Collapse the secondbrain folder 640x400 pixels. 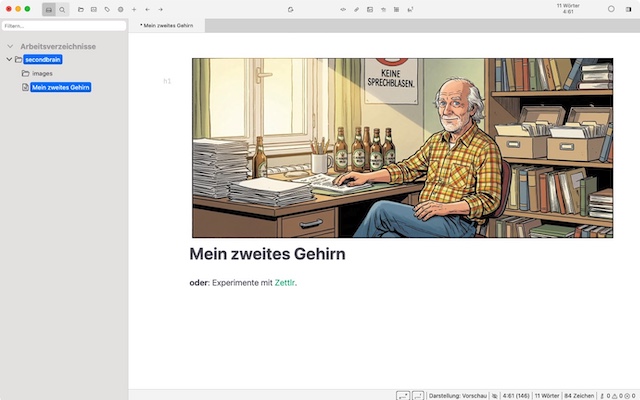(9, 59)
